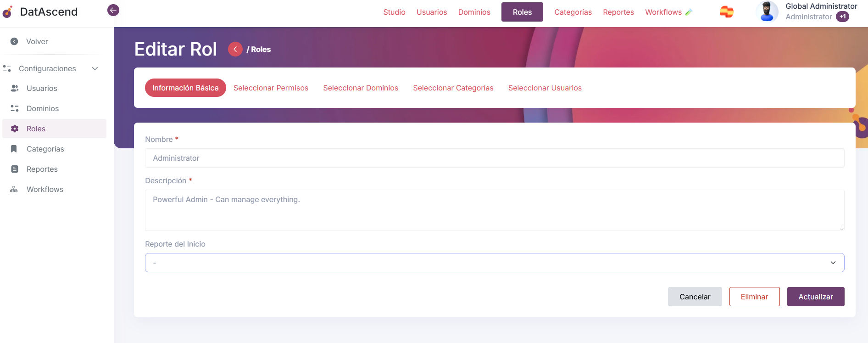Click the Global Administrator avatar

pos(767,11)
